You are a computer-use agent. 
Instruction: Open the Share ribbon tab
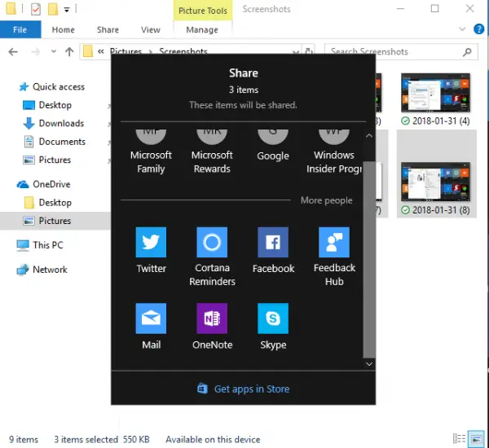click(108, 29)
